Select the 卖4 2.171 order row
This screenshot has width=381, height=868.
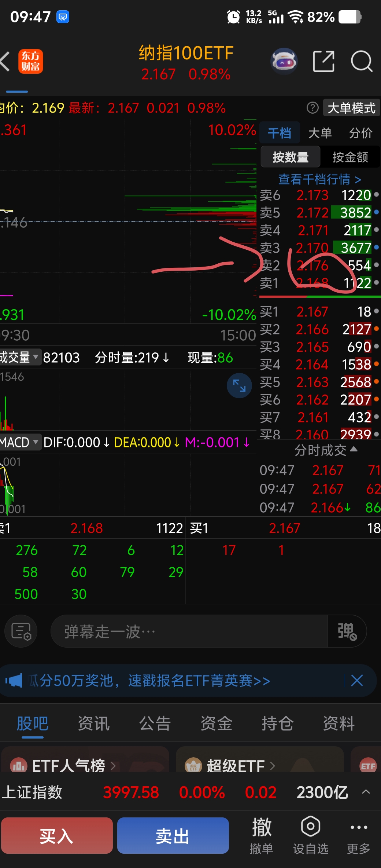319,230
